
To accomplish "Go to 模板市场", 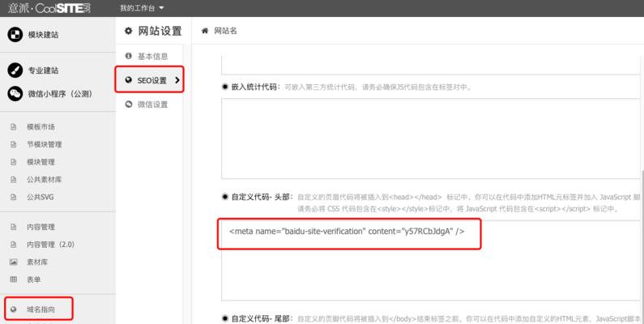I will click(x=41, y=127).
